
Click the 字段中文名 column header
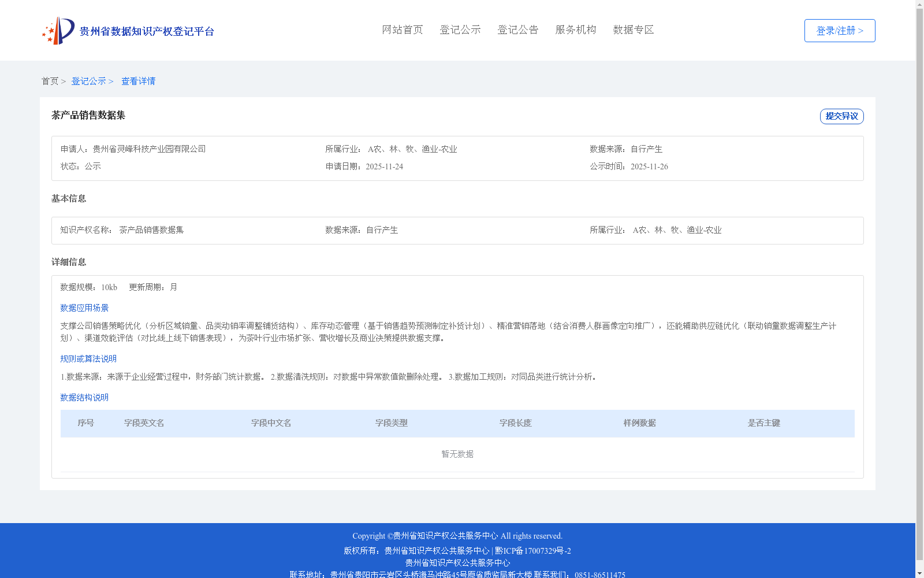click(x=271, y=423)
